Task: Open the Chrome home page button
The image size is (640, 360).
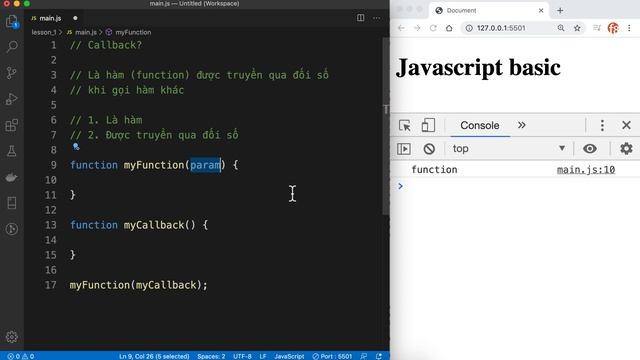Action: click(449, 28)
